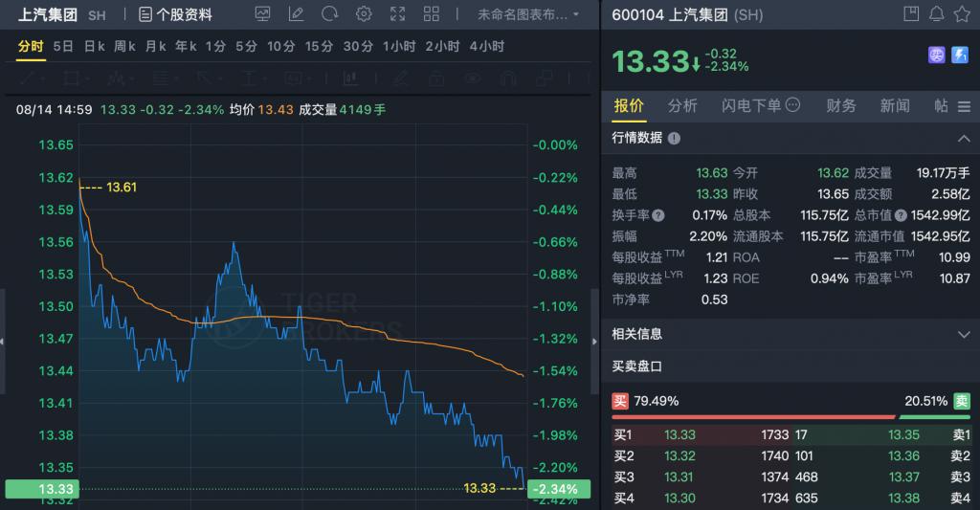Click the chart presentation monitor icon

coord(262,13)
